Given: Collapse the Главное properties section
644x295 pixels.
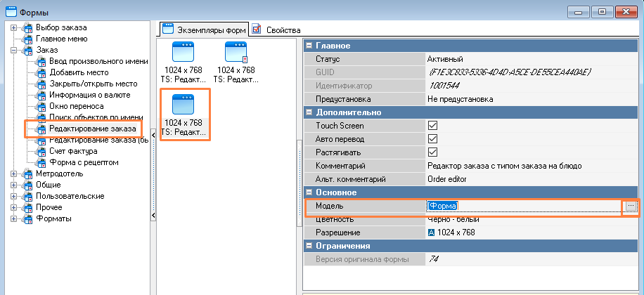Looking at the screenshot, I should tap(309, 46).
